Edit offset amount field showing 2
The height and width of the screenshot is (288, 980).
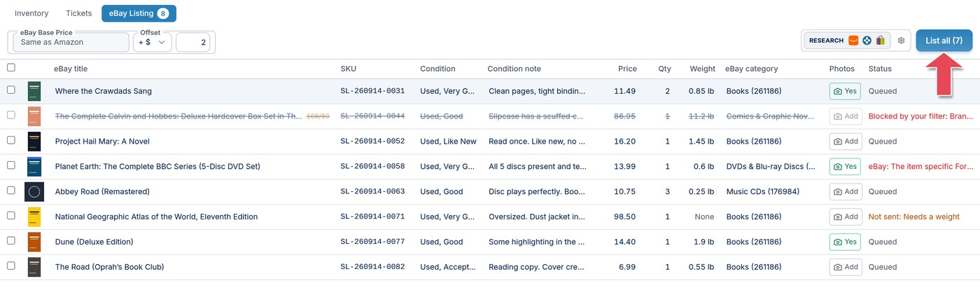pos(192,42)
